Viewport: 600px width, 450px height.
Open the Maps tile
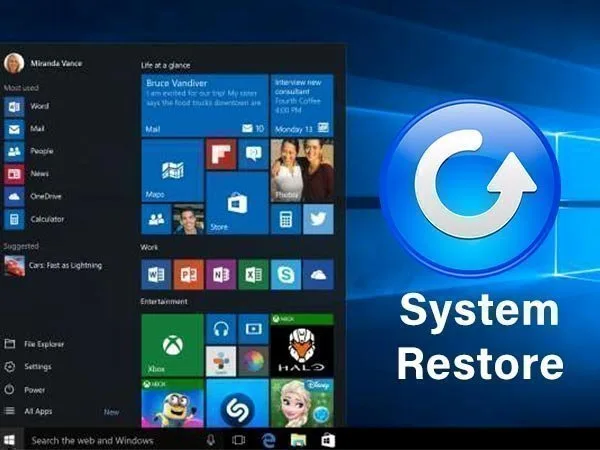coord(173,170)
